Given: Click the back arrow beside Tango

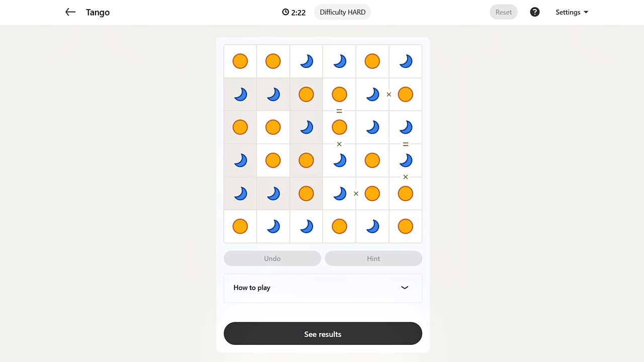Looking at the screenshot, I should [70, 12].
